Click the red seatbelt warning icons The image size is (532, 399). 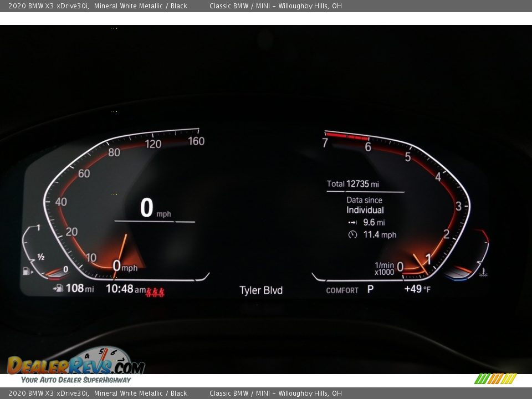click(x=155, y=291)
